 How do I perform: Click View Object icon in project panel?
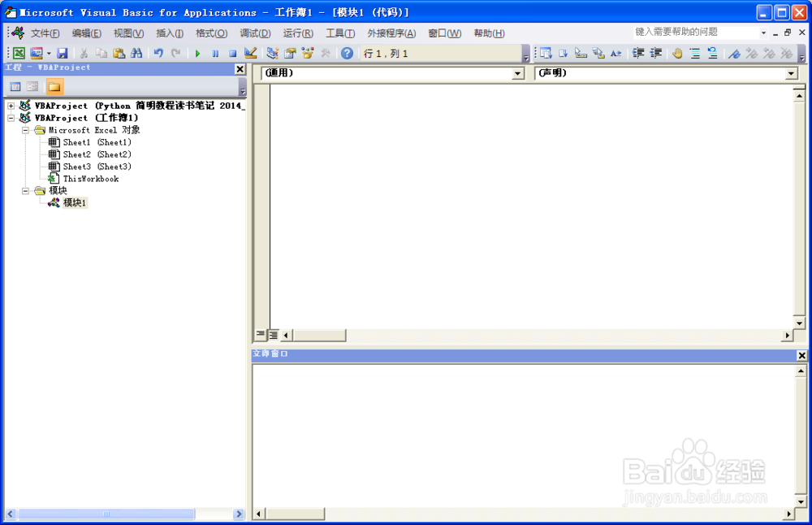tap(32, 86)
